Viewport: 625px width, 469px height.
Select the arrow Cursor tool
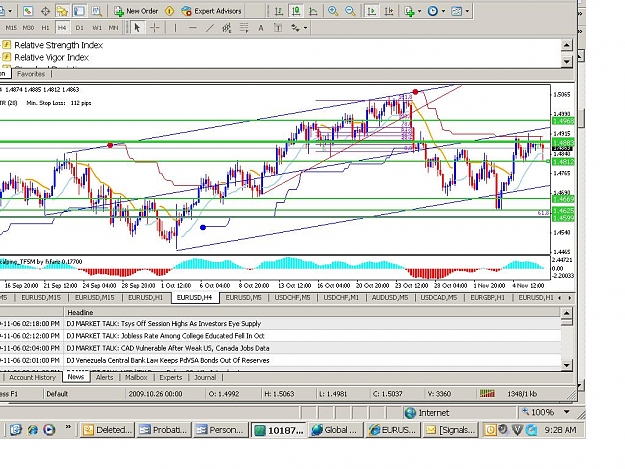coord(138,27)
